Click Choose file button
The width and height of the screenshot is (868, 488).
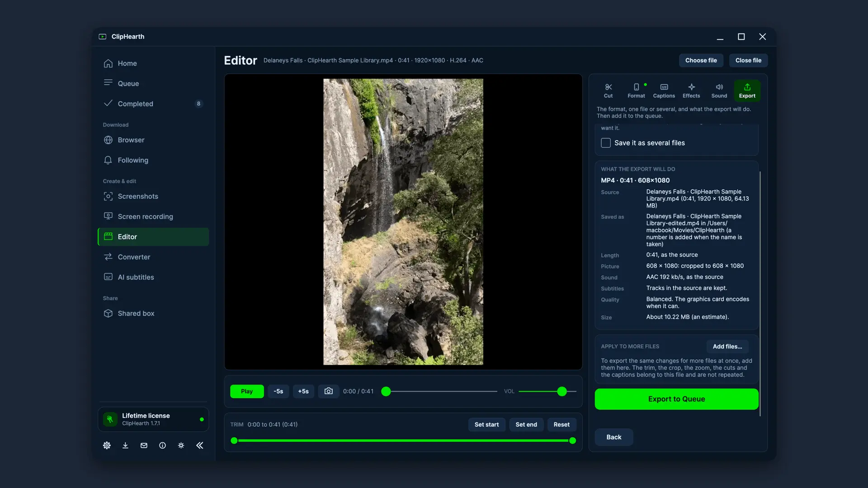coord(701,61)
